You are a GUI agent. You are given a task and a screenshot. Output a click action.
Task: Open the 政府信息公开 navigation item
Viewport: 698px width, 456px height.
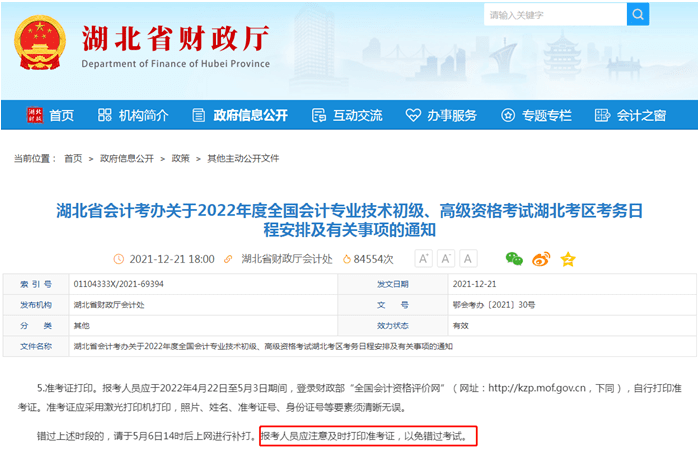coord(250,115)
